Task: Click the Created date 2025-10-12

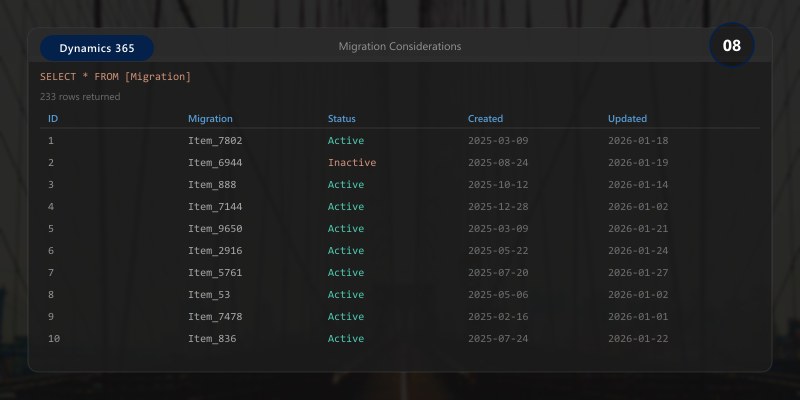Action: pos(498,184)
